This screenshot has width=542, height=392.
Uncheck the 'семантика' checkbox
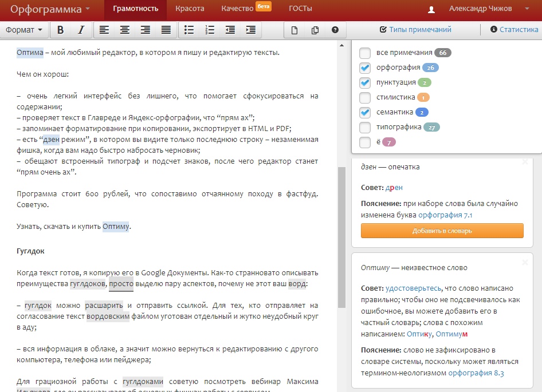365,112
